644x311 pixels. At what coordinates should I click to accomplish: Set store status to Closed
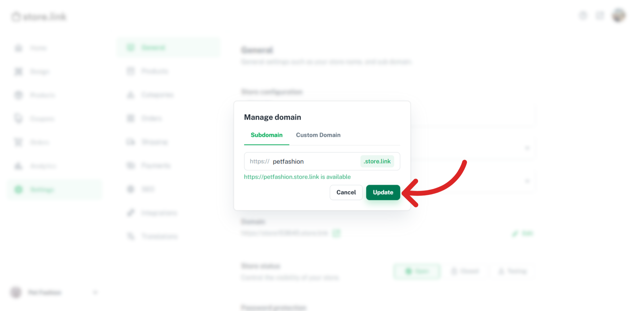click(x=465, y=271)
